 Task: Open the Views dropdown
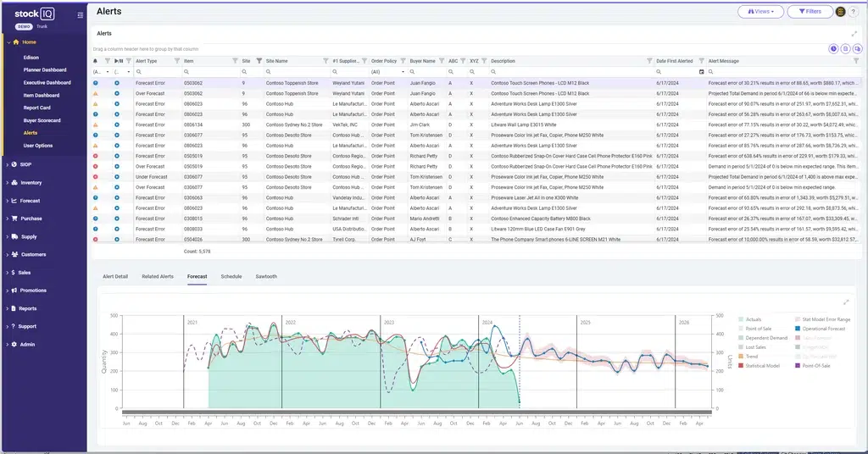(760, 12)
